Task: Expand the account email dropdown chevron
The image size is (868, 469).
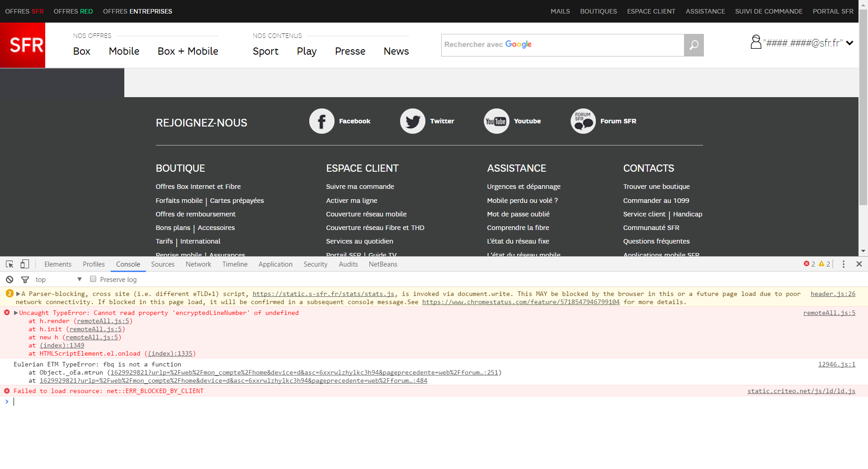Action: [850, 43]
